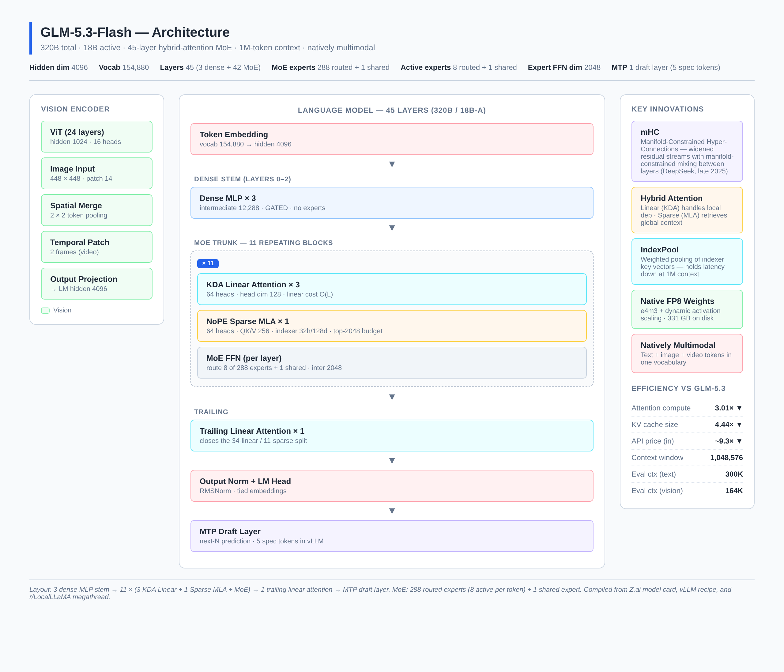The image size is (784, 672).
Task: Click the down arrow beside Attention compute 3.01×
Action: (739, 408)
